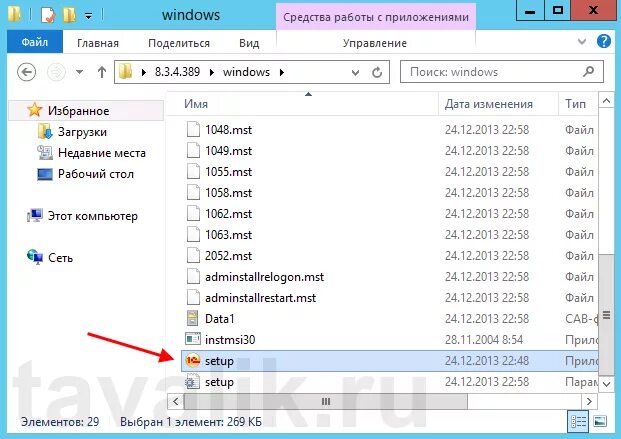Select file 2052.mst
Screen dimensions: 621x439
pyautogui.click(x=228, y=256)
